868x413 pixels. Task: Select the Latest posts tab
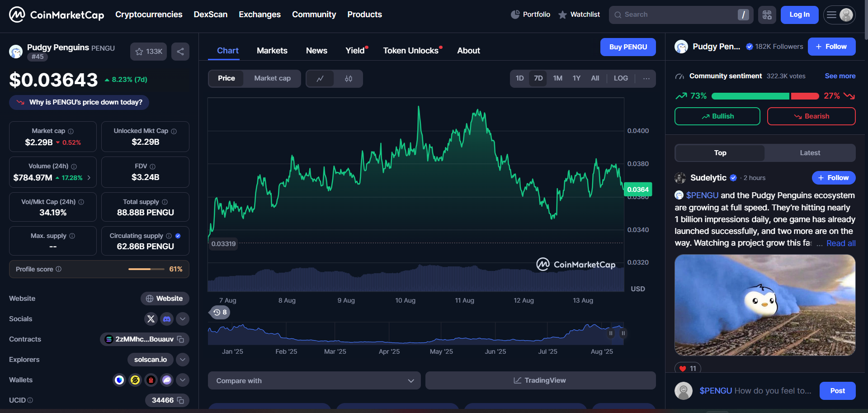click(x=810, y=153)
